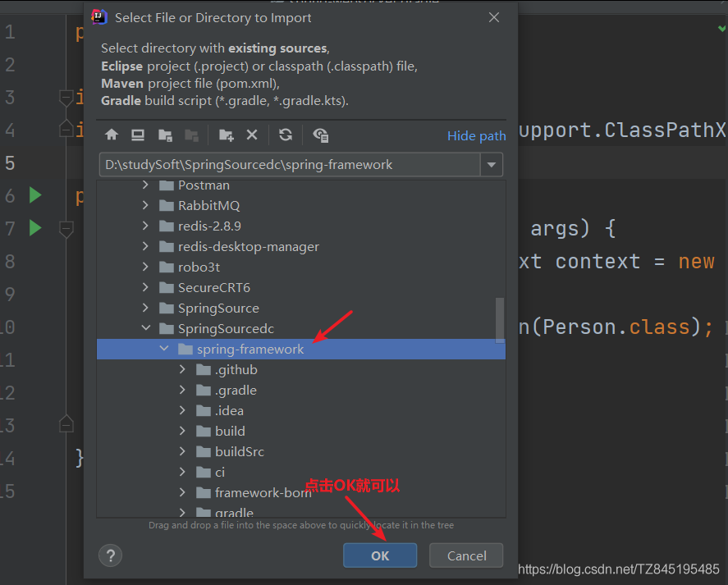728x585 pixels.
Task: Expand the redis-desktop-manager folder
Action: (x=145, y=246)
